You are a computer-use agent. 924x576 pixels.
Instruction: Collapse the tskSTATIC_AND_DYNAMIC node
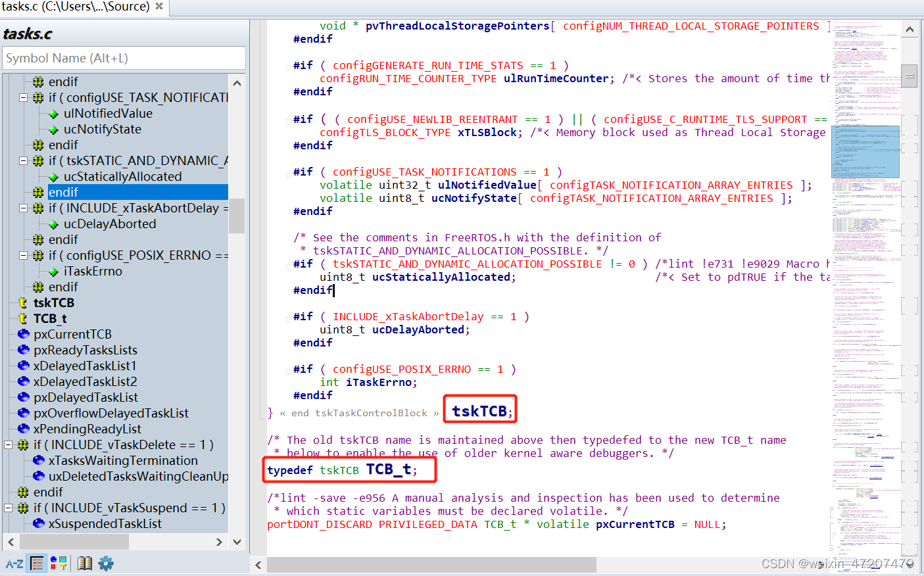tap(23, 160)
